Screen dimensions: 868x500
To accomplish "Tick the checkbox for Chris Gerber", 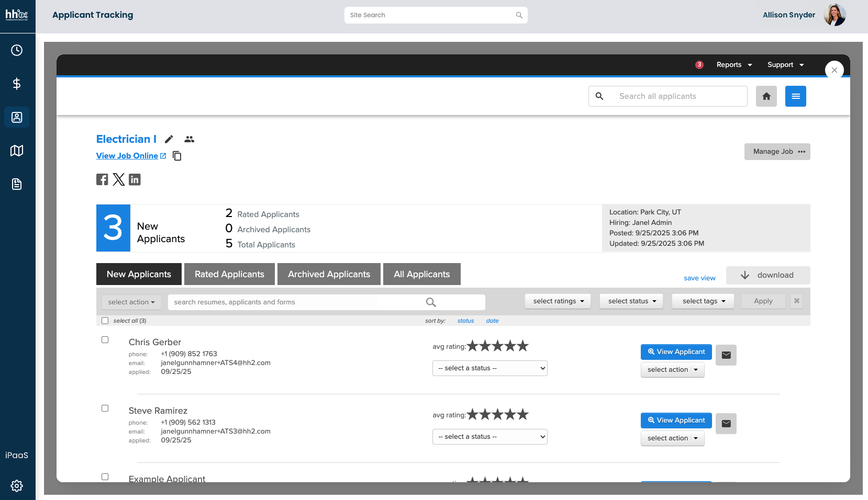I will pyautogui.click(x=105, y=340).
